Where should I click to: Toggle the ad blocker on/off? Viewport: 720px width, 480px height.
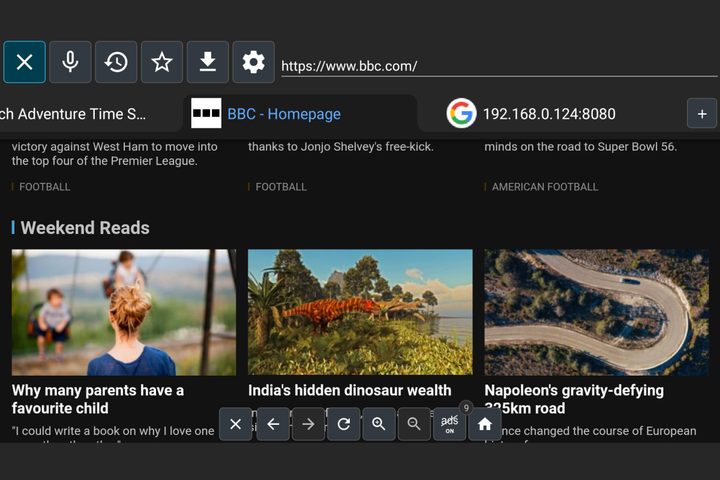point(450,424)
